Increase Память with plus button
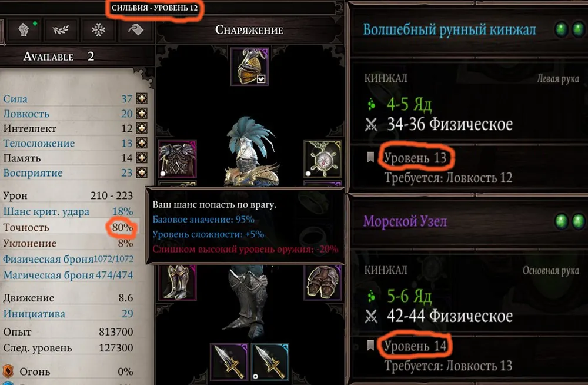Screen dimensions: 588x385 pos(142,158)
